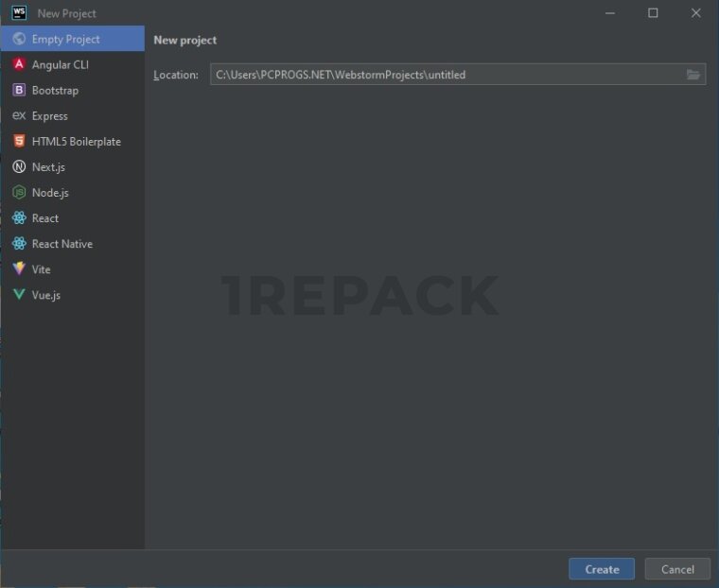Viewport: 719px width, 588px height.
Task: Click the Node.js hexagon icon
Action: (19, 193)
